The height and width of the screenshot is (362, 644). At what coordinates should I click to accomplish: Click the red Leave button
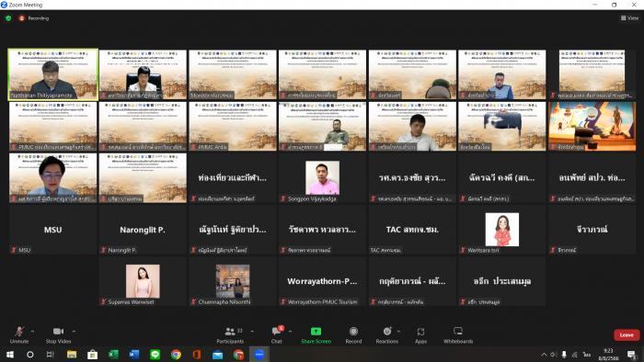tap(627, 335)
